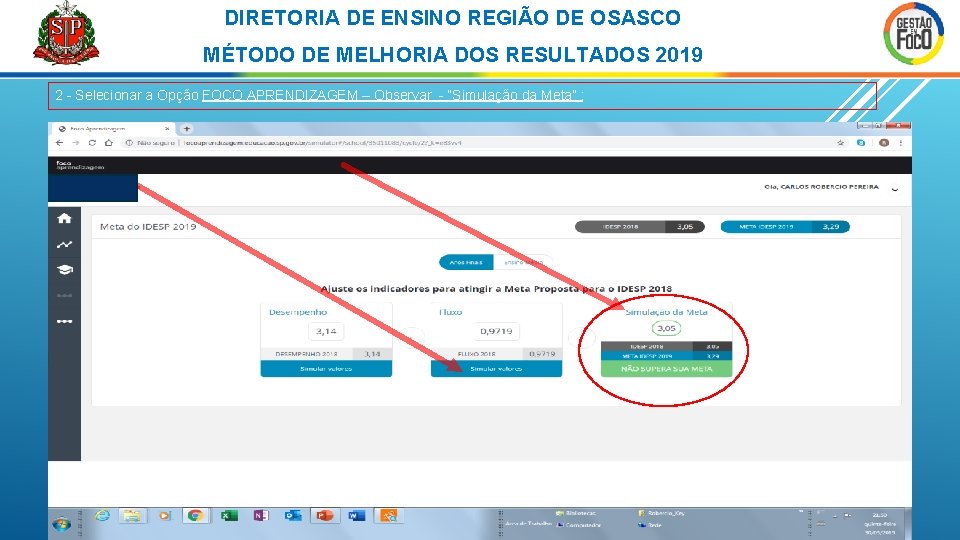
Task: Open Outlook from the taskbar
Action: click(293, 516)
